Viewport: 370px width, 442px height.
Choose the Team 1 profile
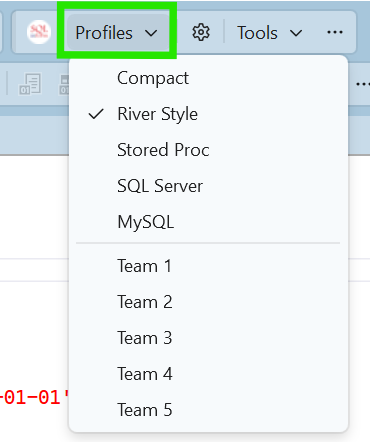tap(208, 266)
